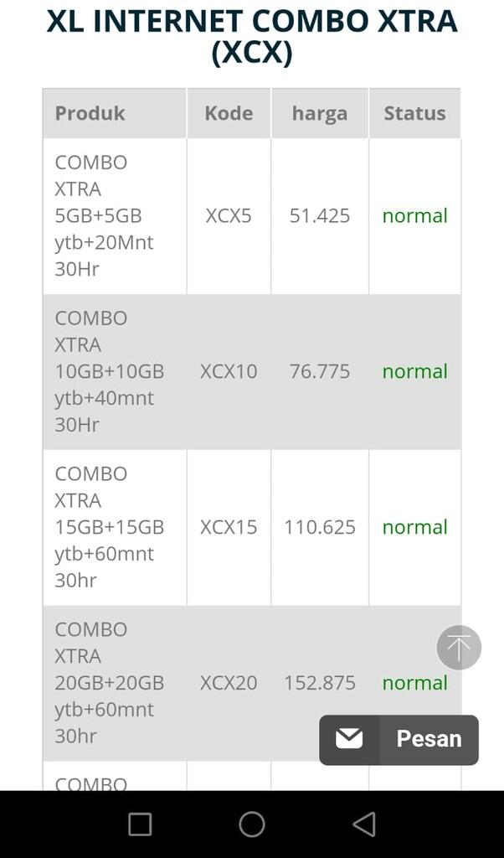Click normal status for XCX10 row
Image resolution: width=504 pixels, height=858 pixels.
click(415, 372)
